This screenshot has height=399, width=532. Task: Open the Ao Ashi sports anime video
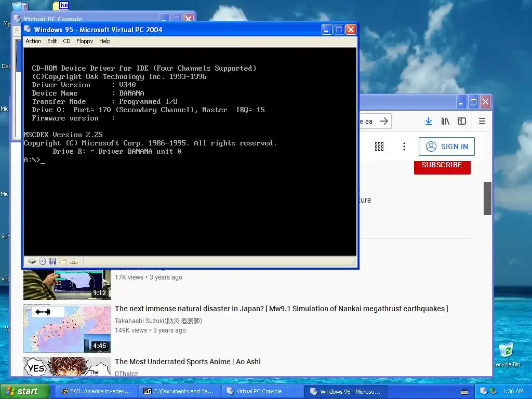pos(188,362)
